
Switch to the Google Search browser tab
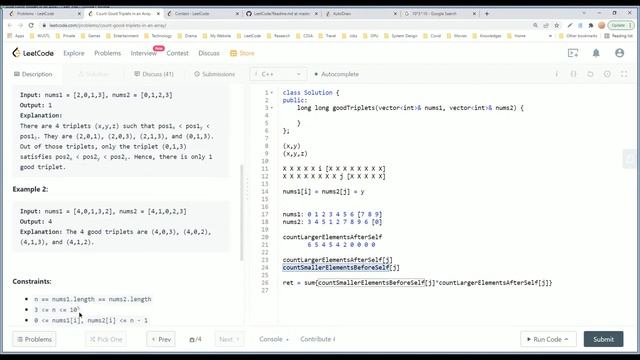tap(440, 13)
